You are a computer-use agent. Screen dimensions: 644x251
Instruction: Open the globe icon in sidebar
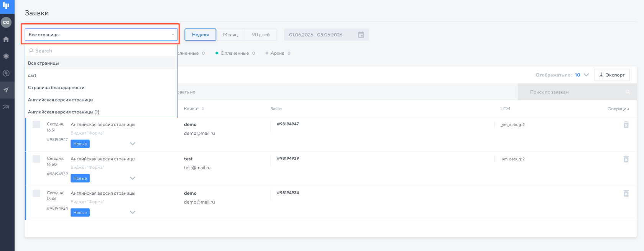pyautogui.click(x=6, y=73)
